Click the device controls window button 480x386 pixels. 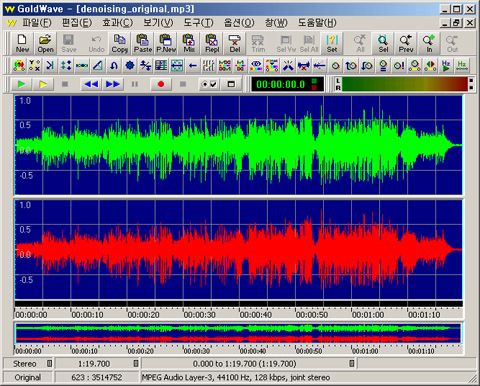point(231,84)
